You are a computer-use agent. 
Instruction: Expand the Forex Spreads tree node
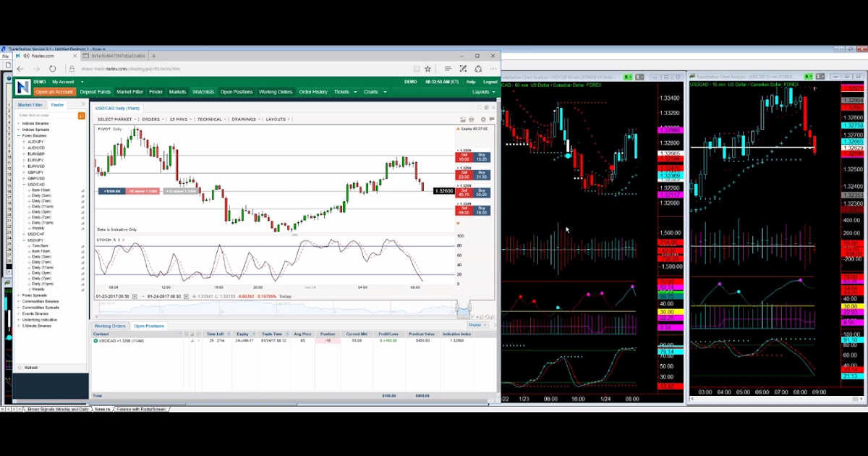[18, 295]
